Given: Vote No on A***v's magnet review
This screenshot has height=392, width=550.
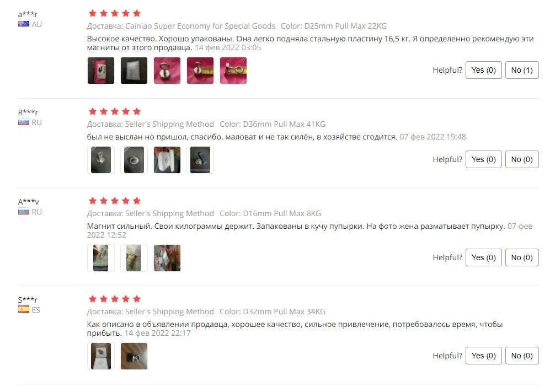Looking at the screenshot, I should click(521, 257).
